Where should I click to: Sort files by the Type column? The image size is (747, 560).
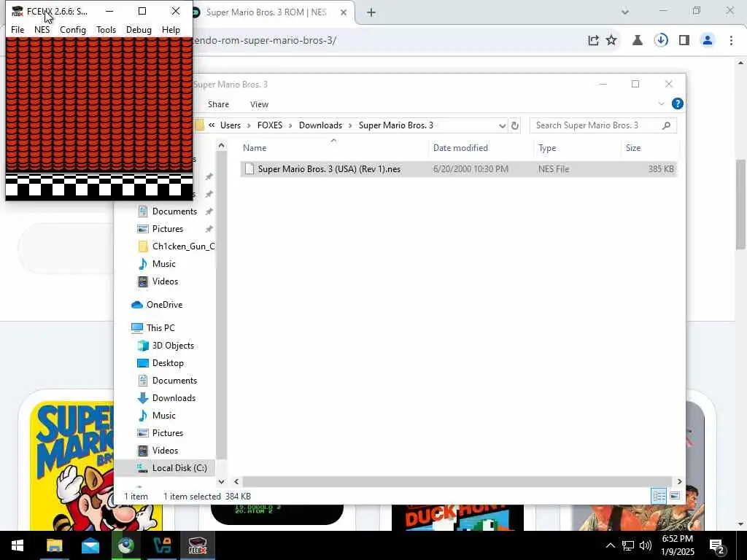pos(547,148)
